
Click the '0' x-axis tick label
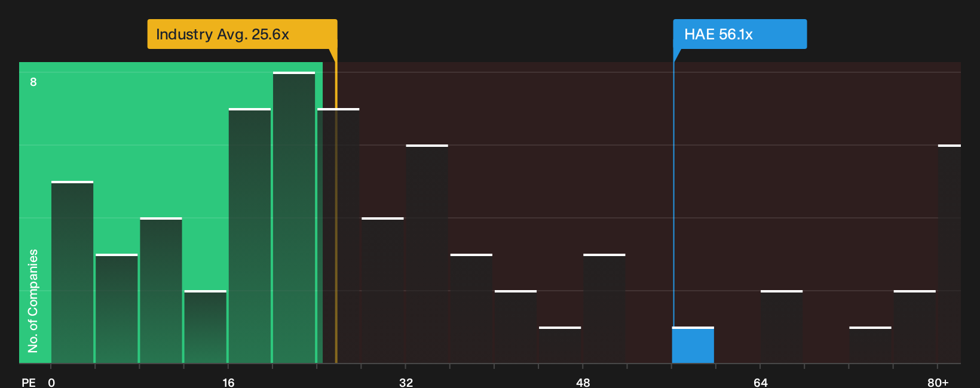(51, 383)
